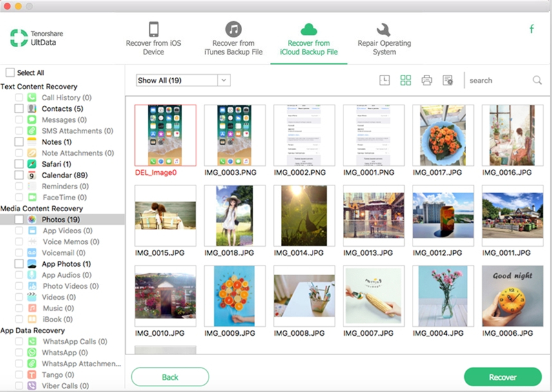Click the Call History phone icon
This screenshot has height=392, width=552.
(32, 98)
